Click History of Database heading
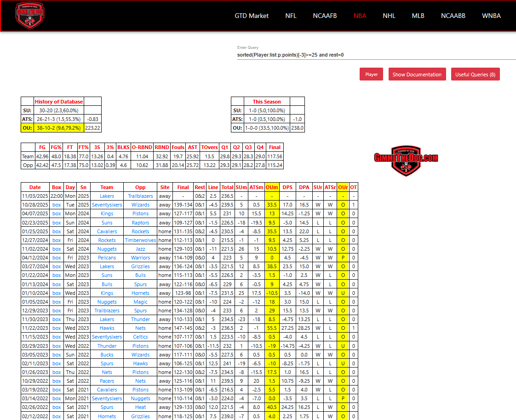The width and height of the screenshot is (516, 420). [58, 102]
